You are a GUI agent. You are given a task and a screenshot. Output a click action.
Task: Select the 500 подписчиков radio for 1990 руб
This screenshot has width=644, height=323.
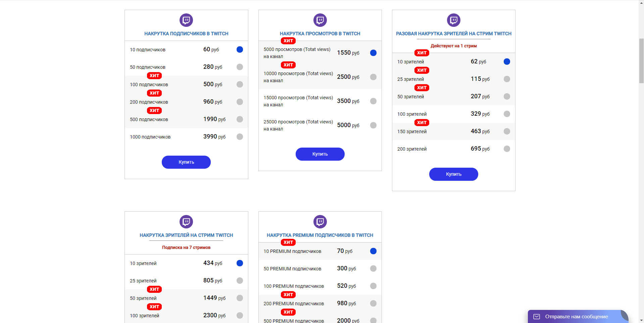point(240,119)
